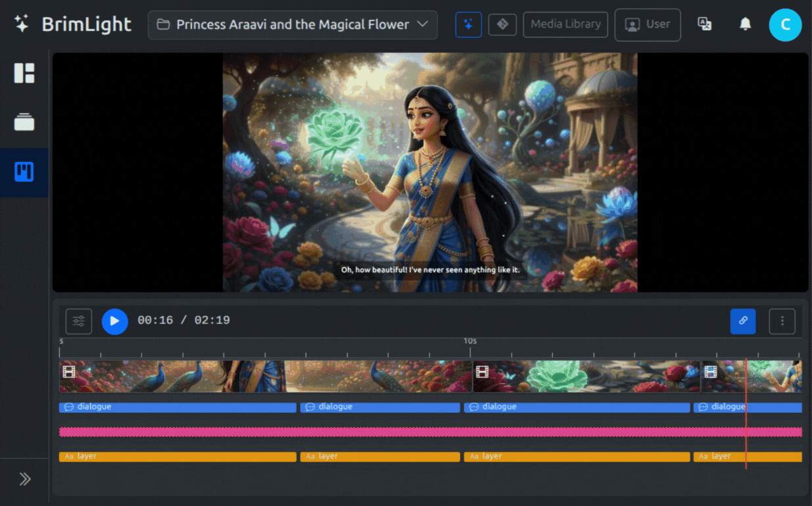
Task: Toggle the AI sparkle feature button
Action: pos(468,24)
